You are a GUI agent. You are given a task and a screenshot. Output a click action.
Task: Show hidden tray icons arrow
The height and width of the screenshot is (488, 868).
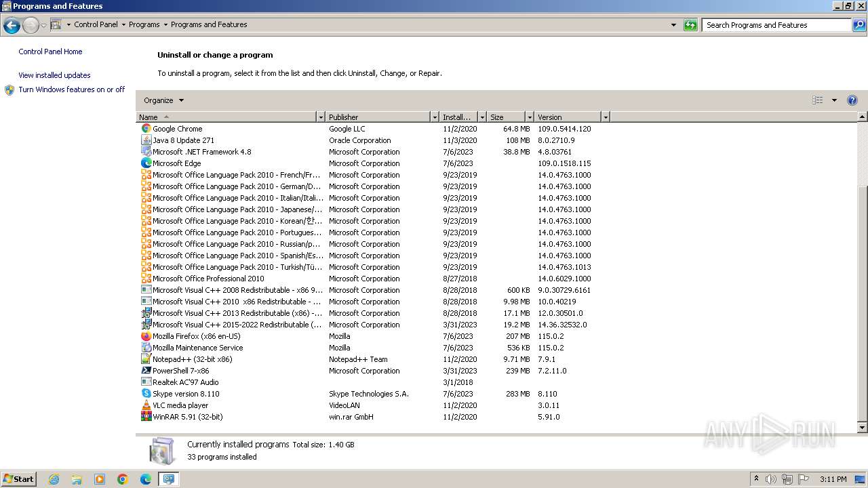click(756, 479)
